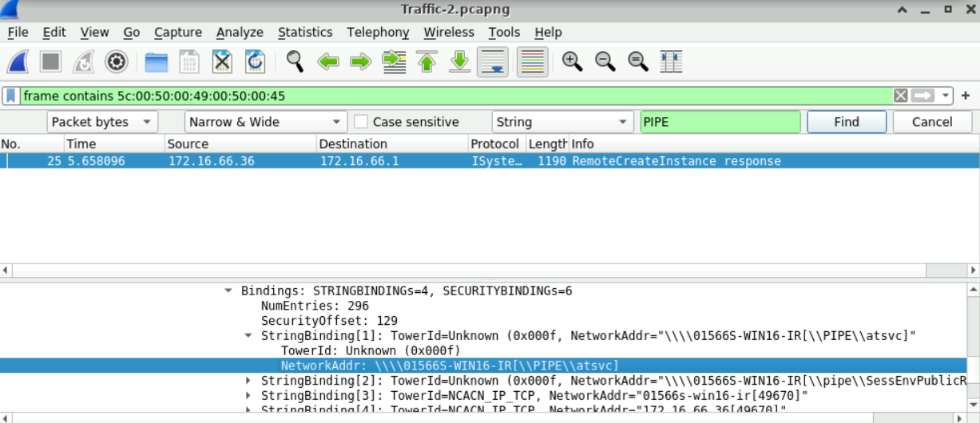Open the Edit menu
Screen dimensions: 980x423
coord(54,32)
